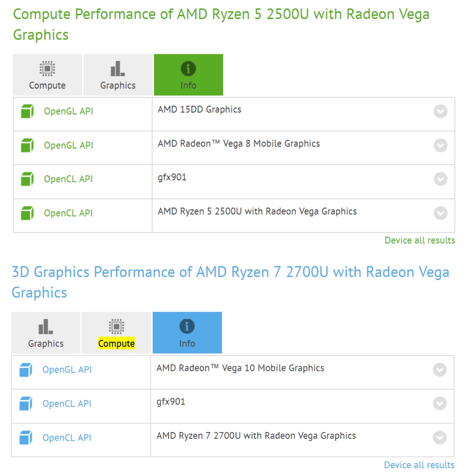Select the green Info tab
Image resolution: width=470 pixels, height=476 pixels.
coord(188,75)
